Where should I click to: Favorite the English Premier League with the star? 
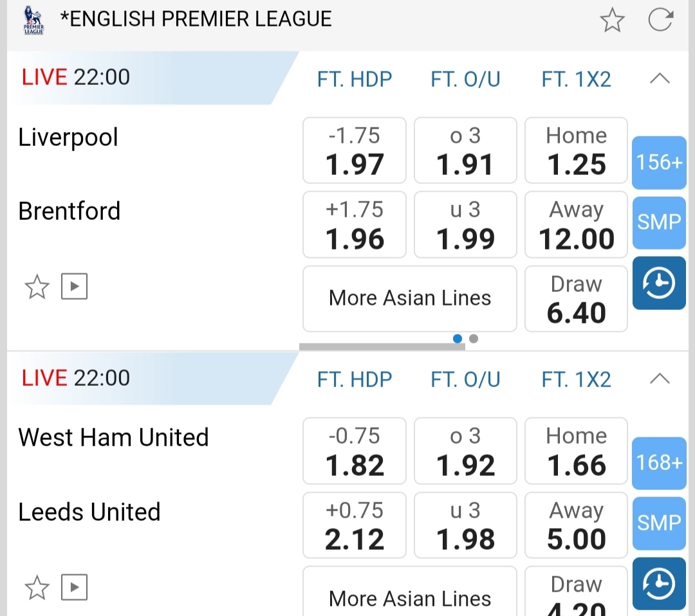tap(612, 20)
